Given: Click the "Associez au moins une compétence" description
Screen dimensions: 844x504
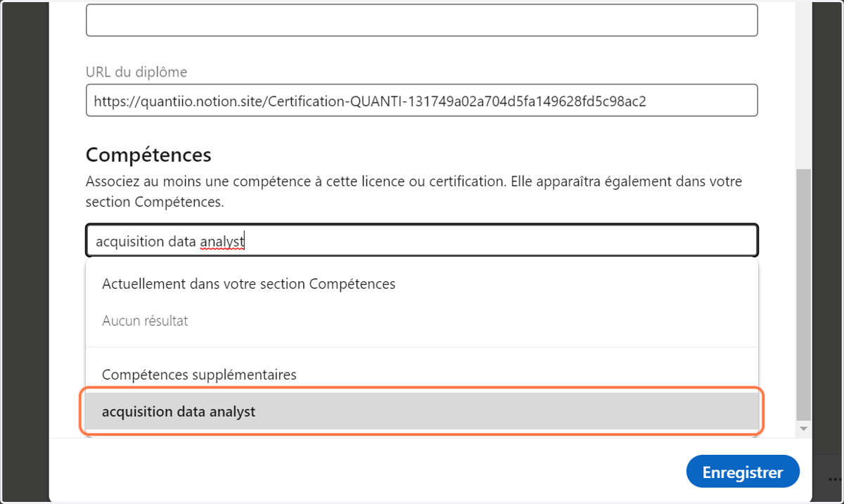Looking at the screenshot, I should click(414, 192).
